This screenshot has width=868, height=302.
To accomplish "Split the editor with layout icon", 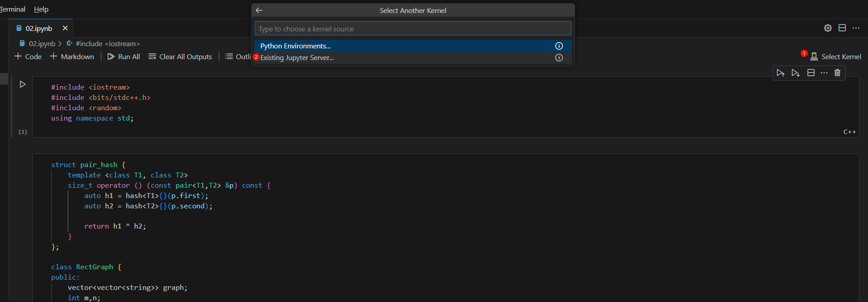I will [842, 28].
